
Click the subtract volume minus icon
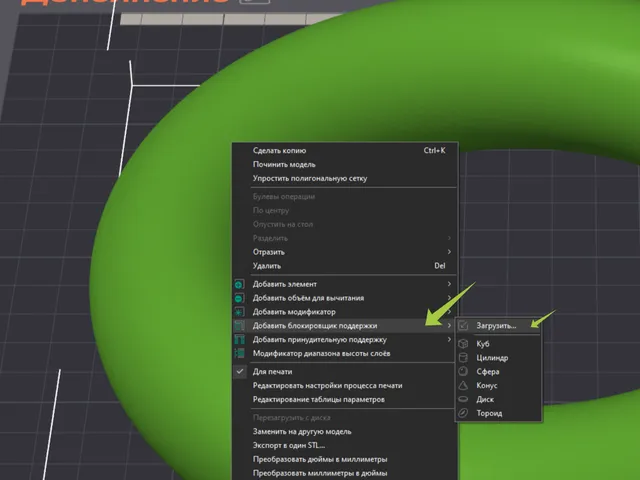(x=239, y=298)
